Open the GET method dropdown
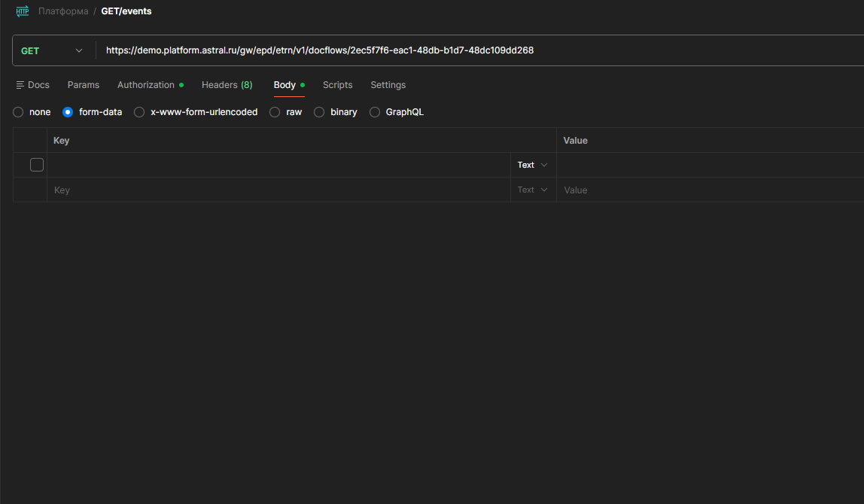 point(52,50)
